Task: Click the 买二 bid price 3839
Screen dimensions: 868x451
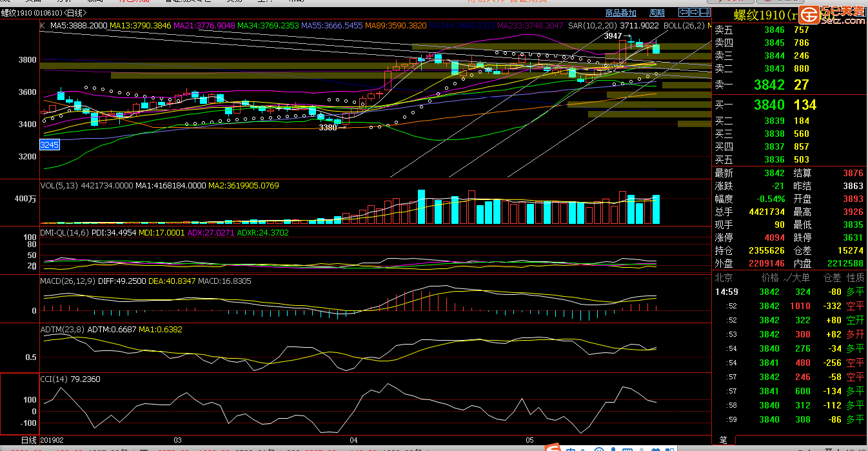Action: tap(774, 121)
